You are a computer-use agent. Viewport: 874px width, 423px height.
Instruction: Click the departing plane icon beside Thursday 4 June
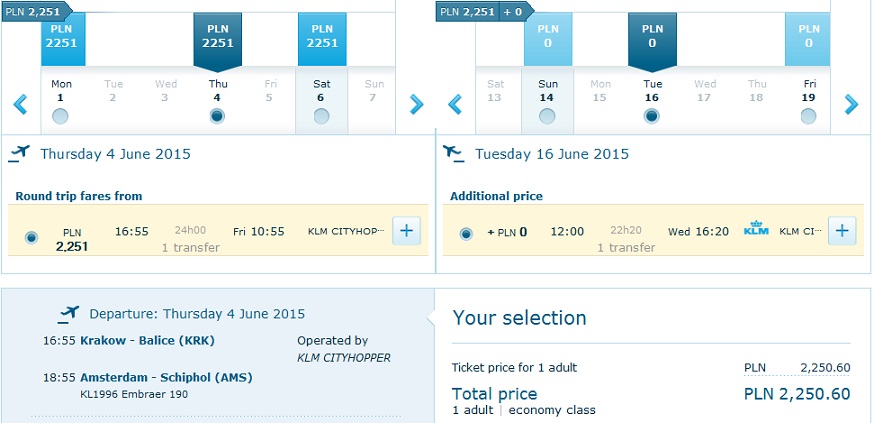point(20,153)
